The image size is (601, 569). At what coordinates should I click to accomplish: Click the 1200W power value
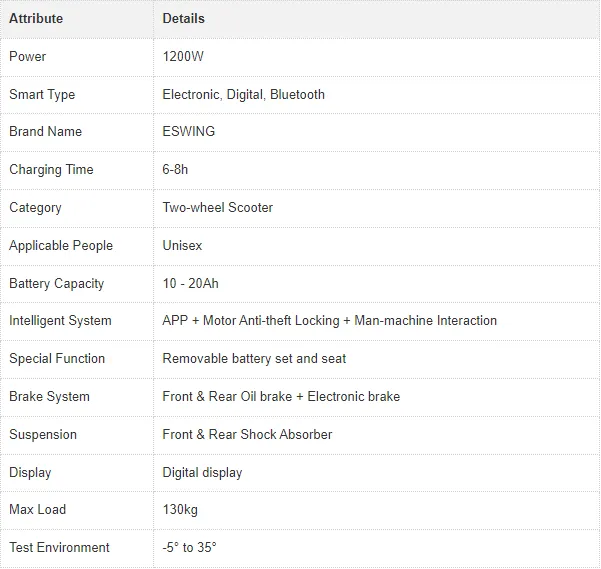point(183,56)
